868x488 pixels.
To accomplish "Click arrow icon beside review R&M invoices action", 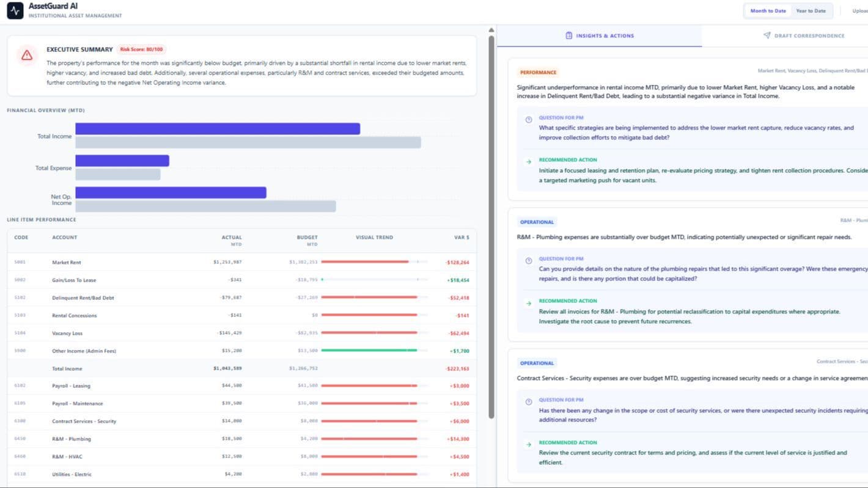I will [529, 303].
